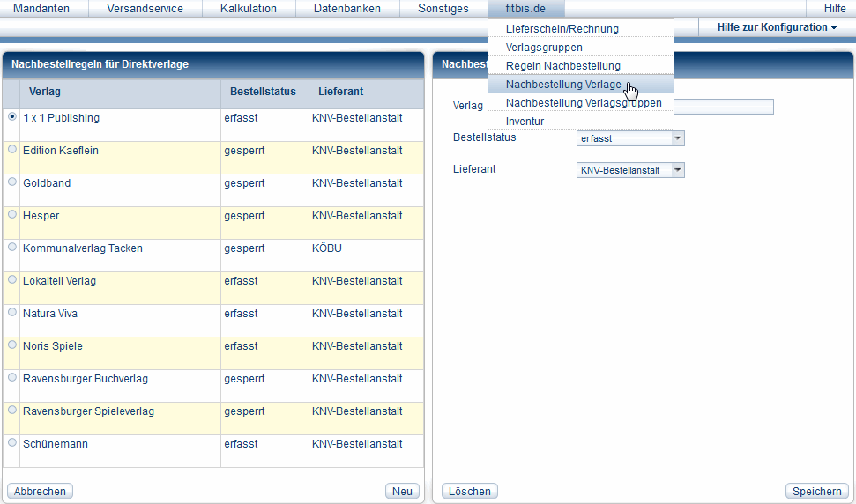This screenshot has width=856, height=504.
Task: Select the Kommunalverlag Tacken radio button
Action: point(11,247)
